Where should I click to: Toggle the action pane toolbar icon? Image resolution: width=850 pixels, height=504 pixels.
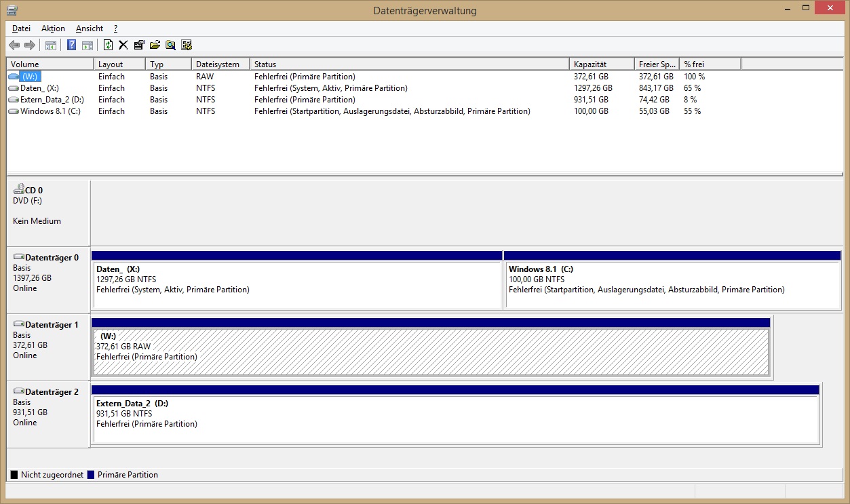88,45
